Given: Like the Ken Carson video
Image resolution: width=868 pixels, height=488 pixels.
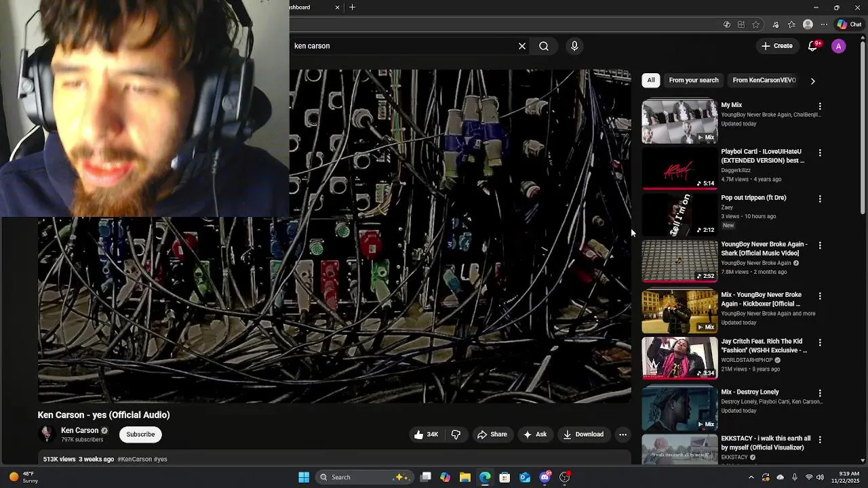Looking at the screenshot, I should coord(427,434).
